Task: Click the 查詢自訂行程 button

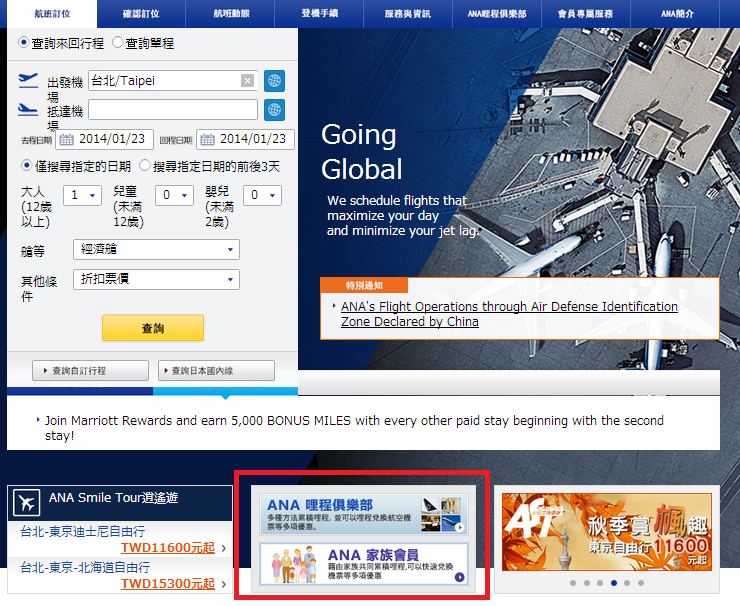Action: click(90, 370)
